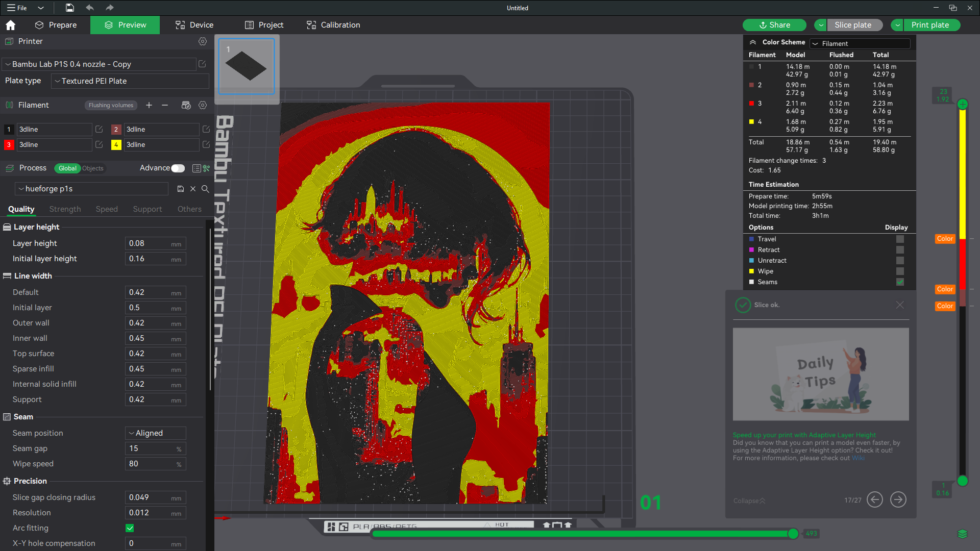
Task: Show previous daily tip arrow
Action: tap(875, 499)
